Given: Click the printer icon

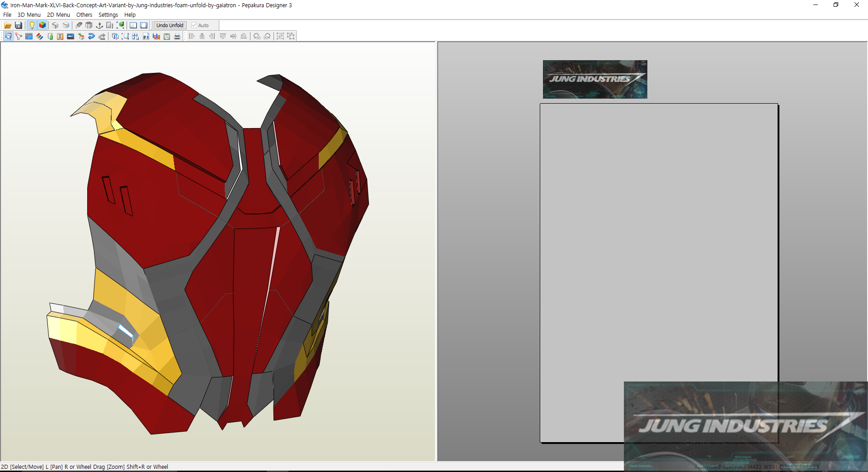Looking at the screenshot, I should click(177, 36).
